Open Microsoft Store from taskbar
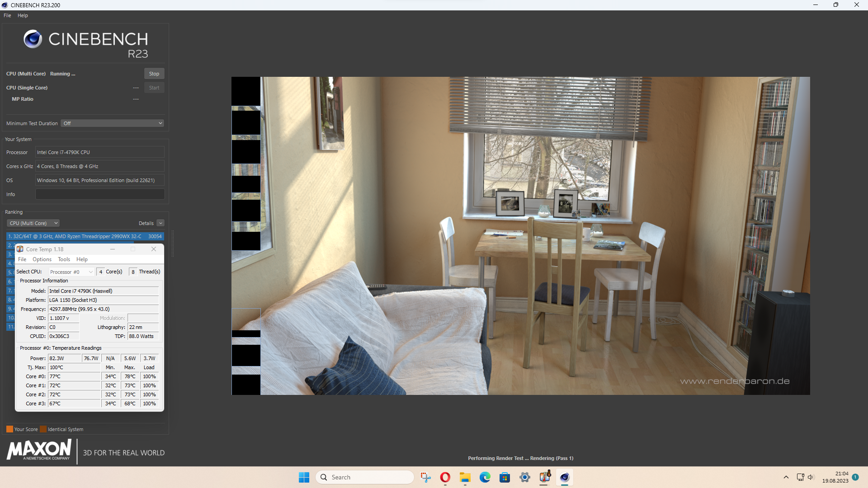868x488 pixels. [x=505, y=477]
